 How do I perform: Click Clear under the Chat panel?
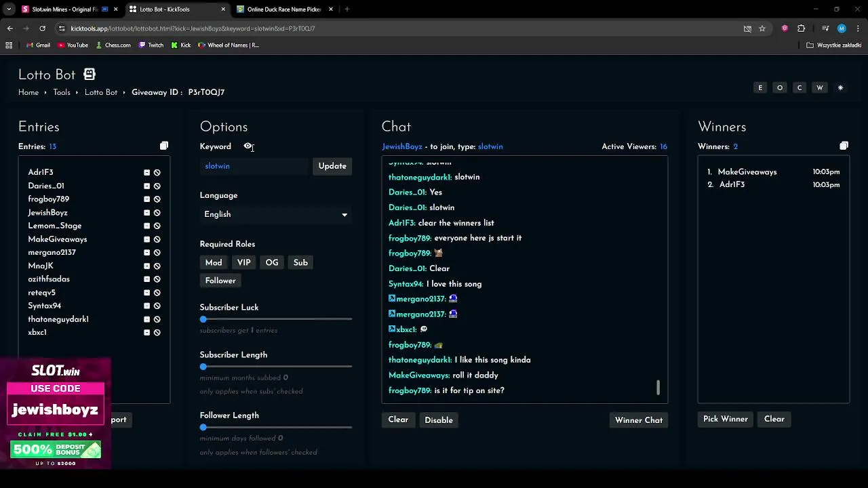tap(398, 420)
